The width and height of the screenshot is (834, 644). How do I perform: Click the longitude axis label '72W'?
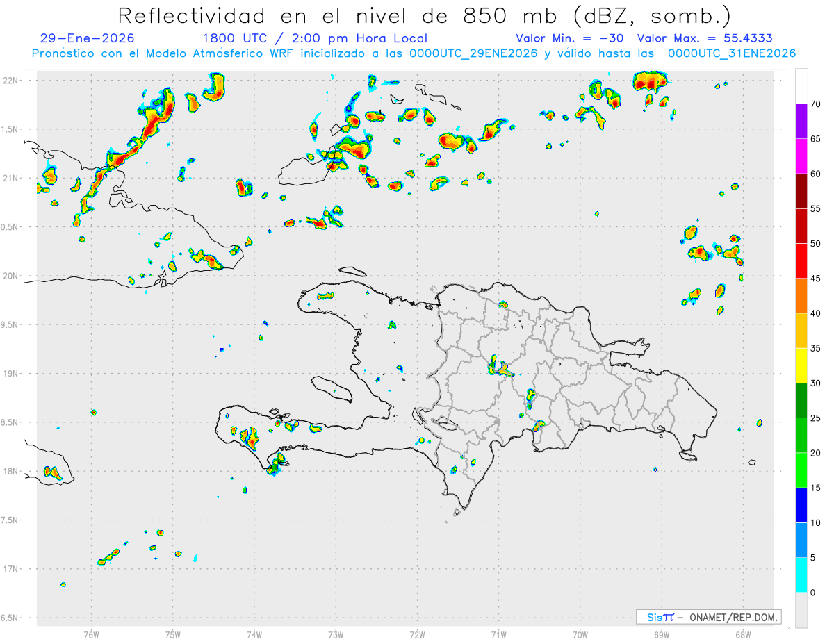click(x=417, y=634)
